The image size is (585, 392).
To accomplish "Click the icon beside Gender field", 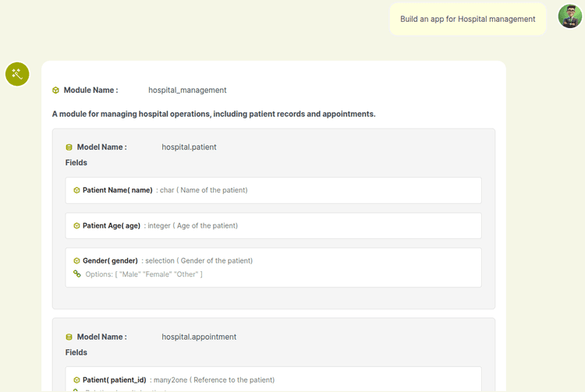I will tap(76, 261).
